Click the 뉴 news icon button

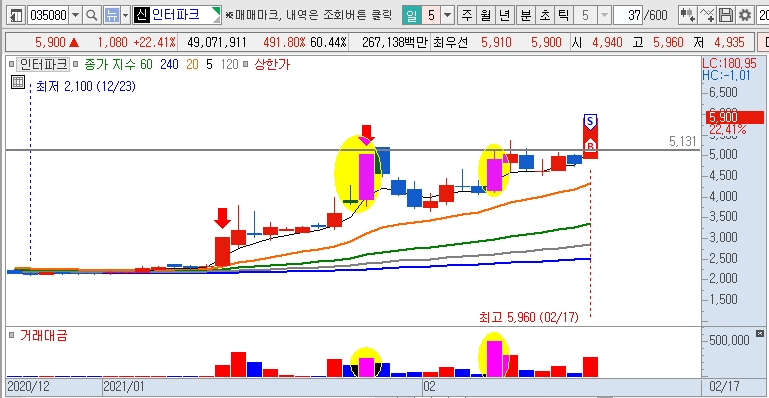point(111,15)
